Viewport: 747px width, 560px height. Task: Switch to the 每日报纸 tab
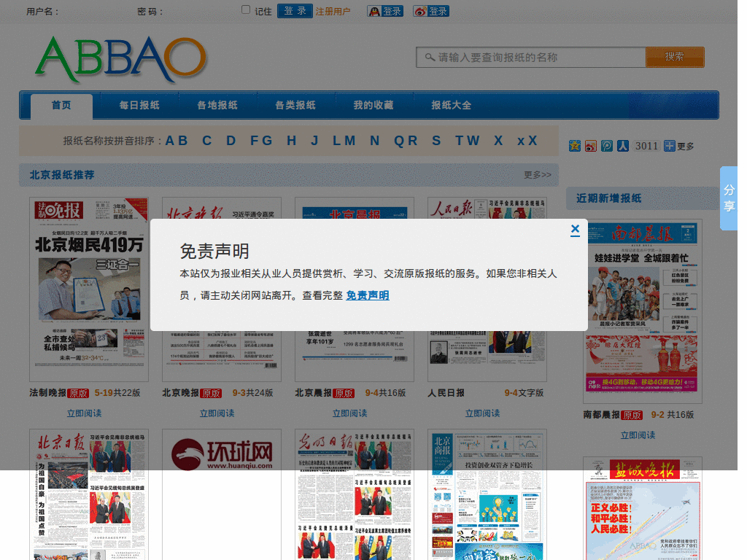(x=139, y=105)
